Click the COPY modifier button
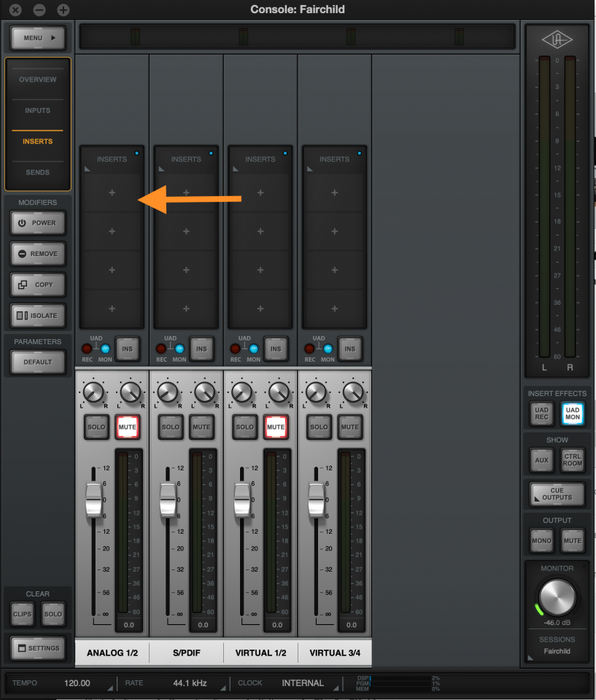The image size is (596, 700). point(38,284)
